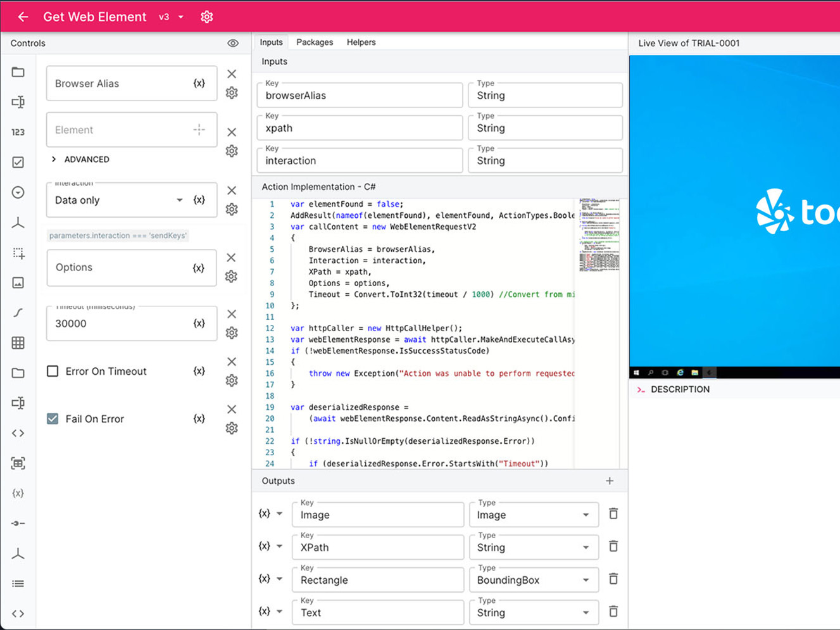Open Options control settings gear

coord(231,277)
